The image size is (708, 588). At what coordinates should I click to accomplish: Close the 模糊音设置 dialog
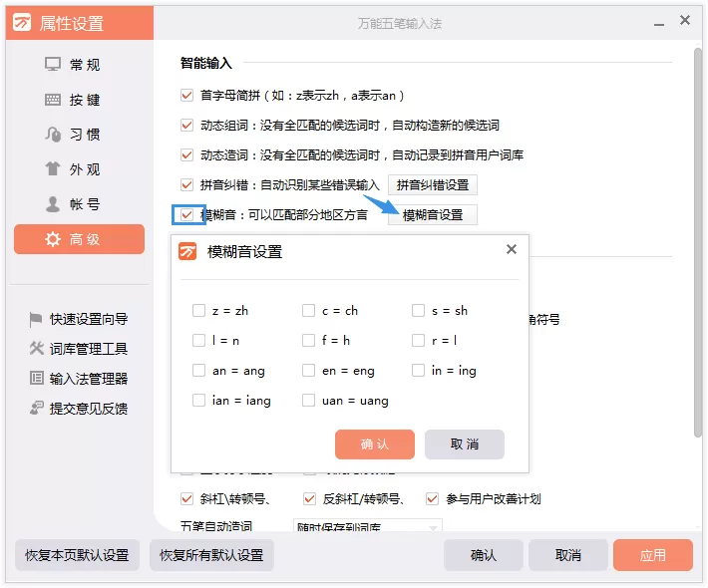[512, 249]
